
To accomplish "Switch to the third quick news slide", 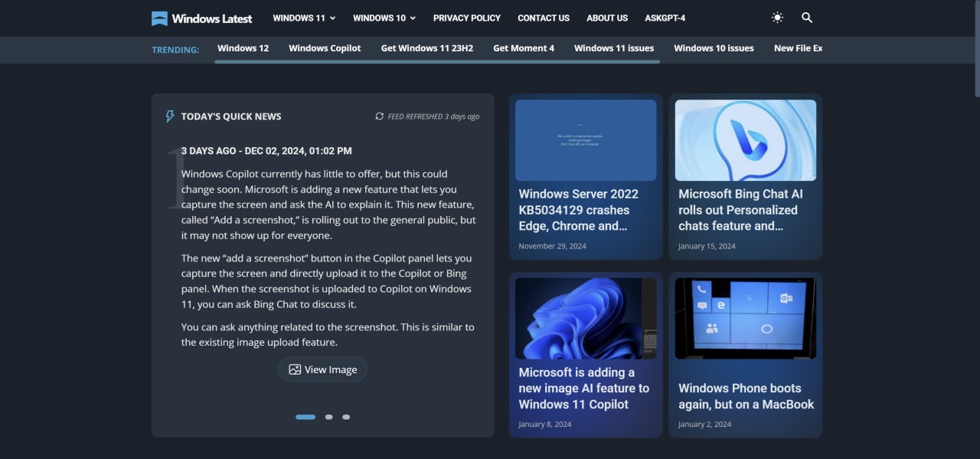I will [x=346, y=417].
